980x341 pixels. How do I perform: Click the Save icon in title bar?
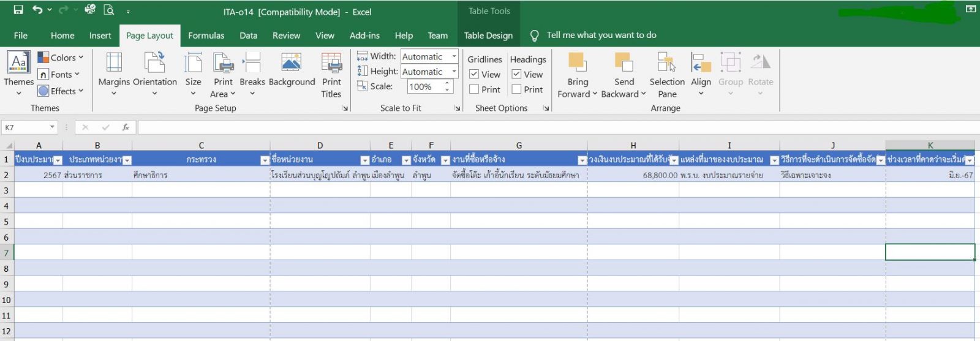point(18,10)
